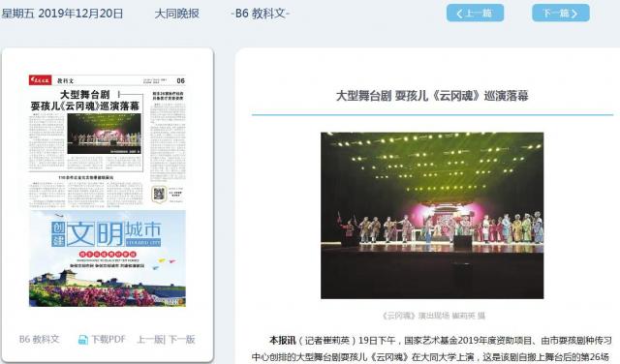
Task: Go to next article with 下一篇 button
Action: click(561, 13)
